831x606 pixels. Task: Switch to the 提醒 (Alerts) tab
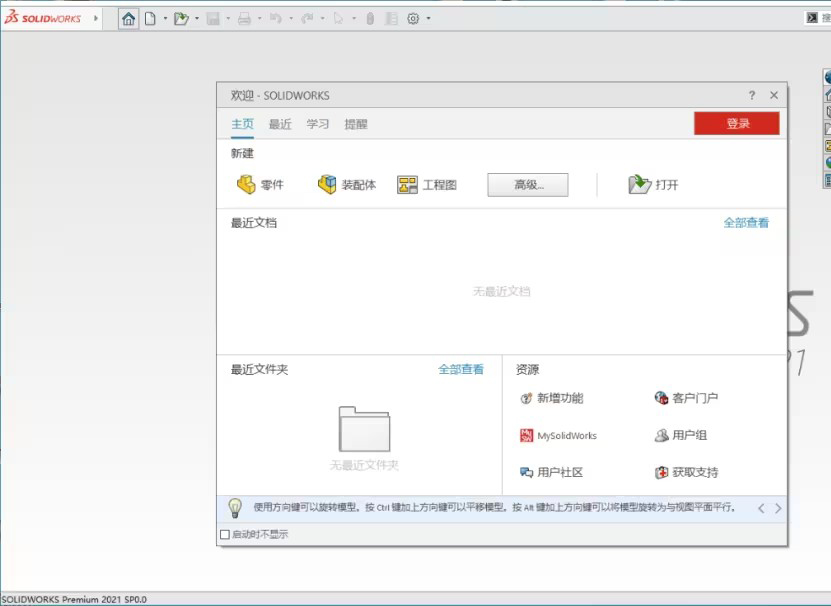tap(356, 124)
